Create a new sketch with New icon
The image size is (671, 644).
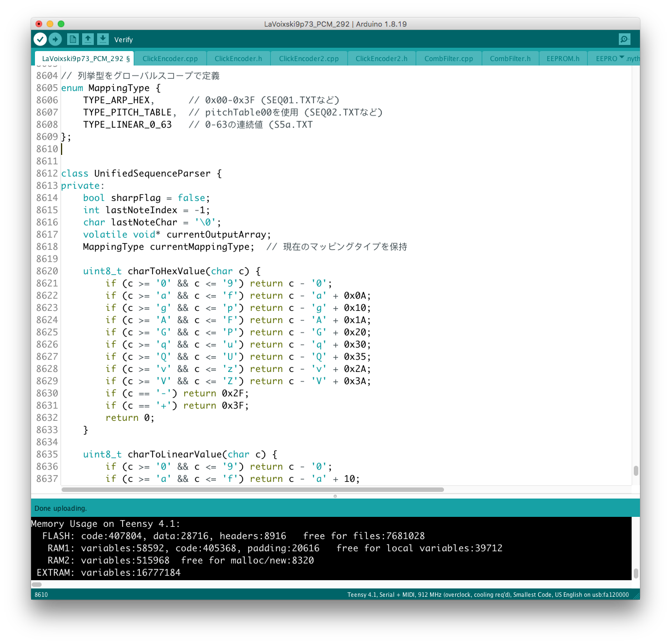tap(73, 39)
